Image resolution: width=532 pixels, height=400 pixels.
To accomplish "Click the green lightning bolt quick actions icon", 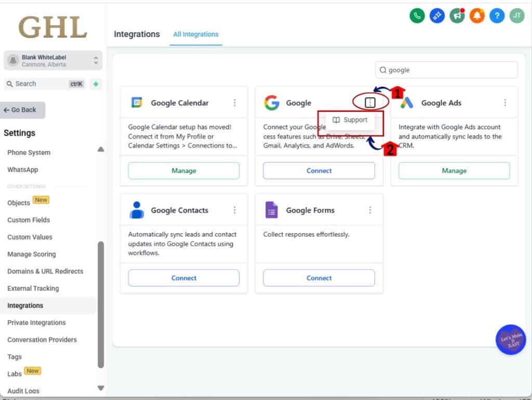I will 96,84.
